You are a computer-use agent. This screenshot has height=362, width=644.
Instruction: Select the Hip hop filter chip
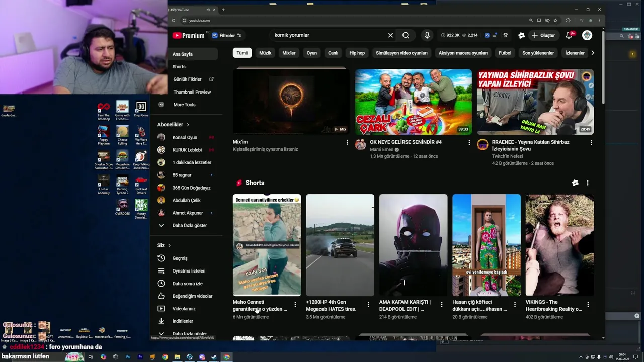tap(357, 53)
